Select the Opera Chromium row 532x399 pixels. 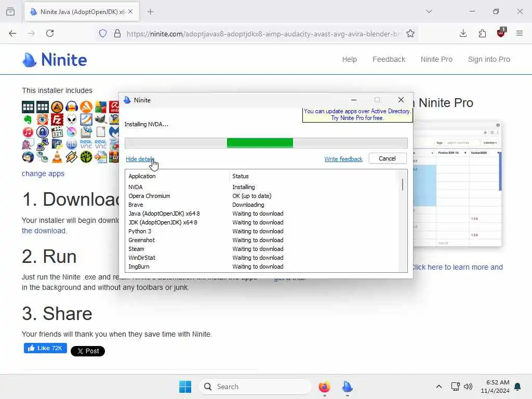[261, 196]
